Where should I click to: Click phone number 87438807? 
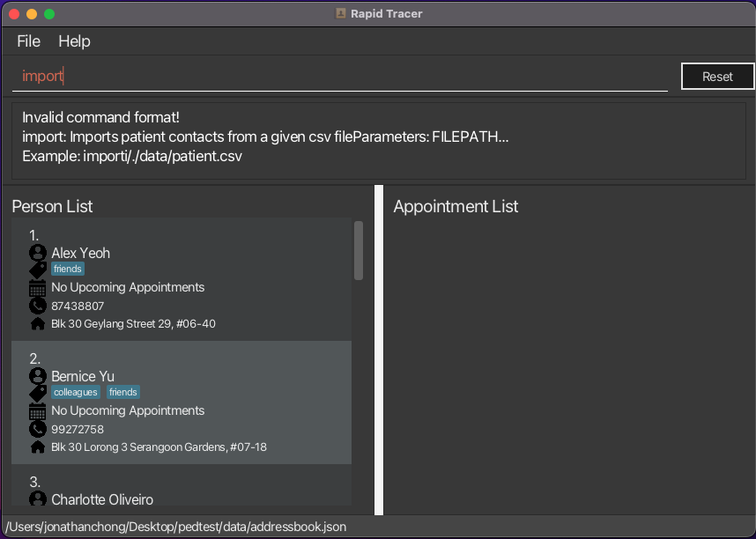pyautogui.click(x=78, y=306)
